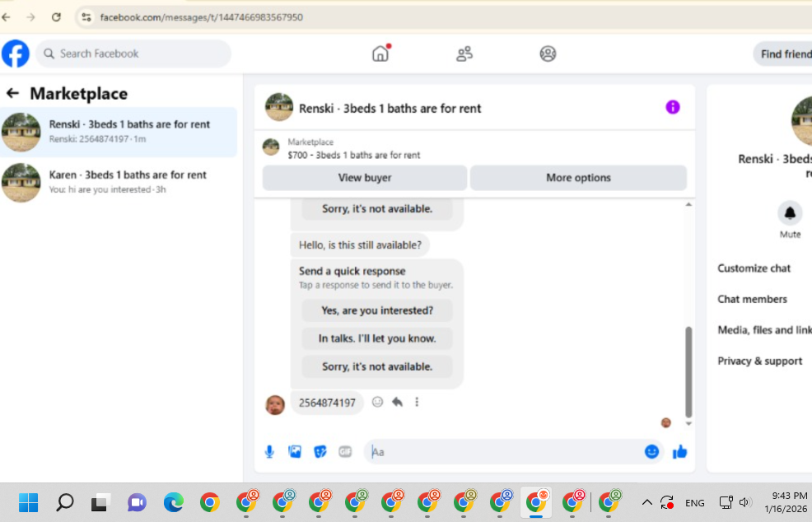Image resolution: width=812 pixels, height=522 pixels.
Task: Click the browser address bar URL
Action: (202, 17)
